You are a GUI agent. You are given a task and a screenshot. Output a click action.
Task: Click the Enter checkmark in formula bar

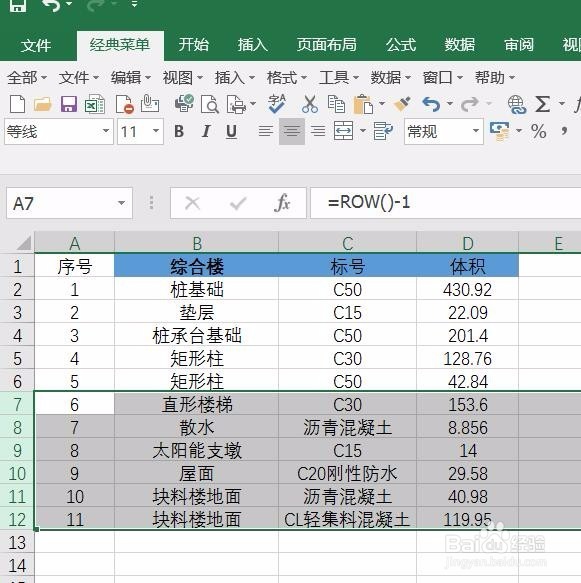tap(238, 203)
